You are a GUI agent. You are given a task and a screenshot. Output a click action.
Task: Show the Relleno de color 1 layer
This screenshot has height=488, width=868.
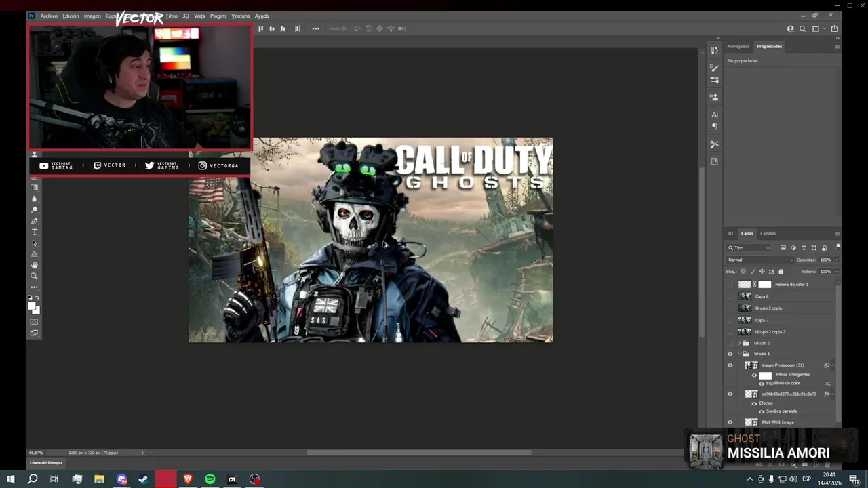(730, 285)
